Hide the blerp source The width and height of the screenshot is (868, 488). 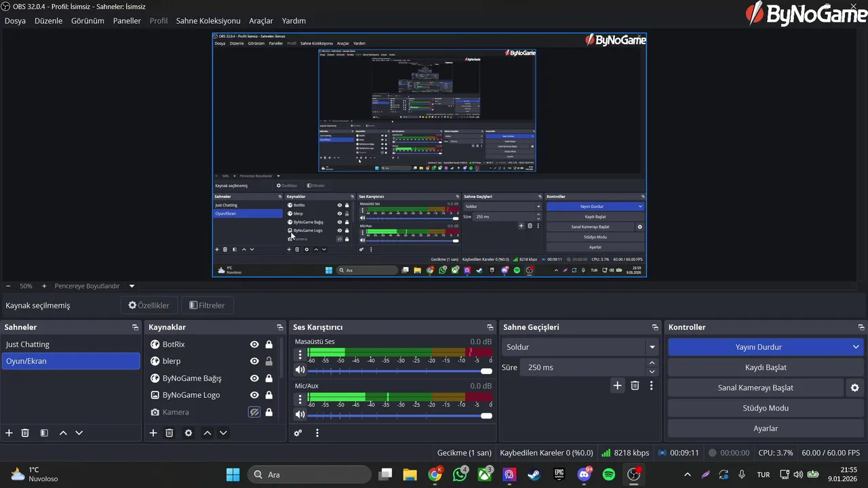click(254, 361)
